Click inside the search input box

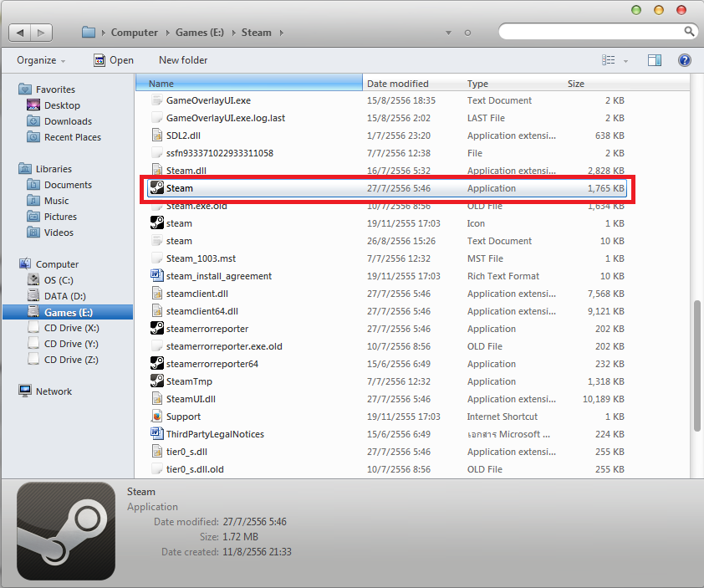[592, 32]
